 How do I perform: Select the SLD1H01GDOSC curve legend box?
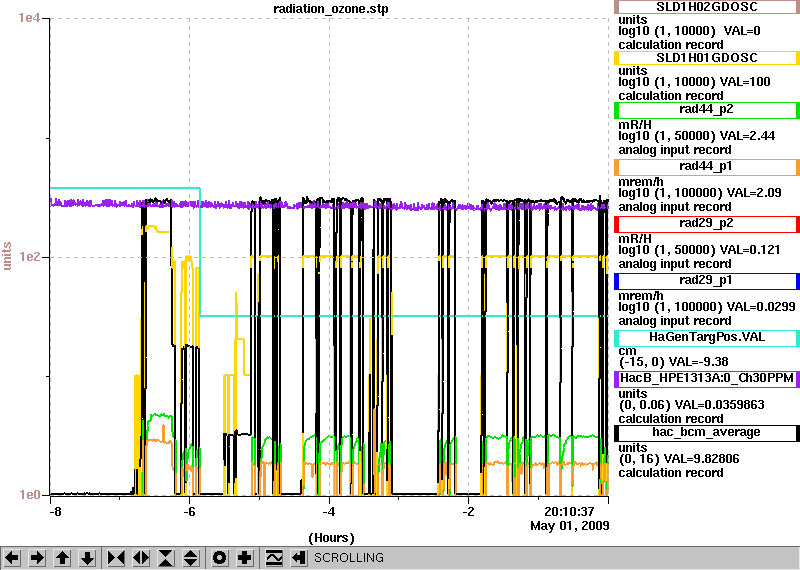click(x=707, y=58)
